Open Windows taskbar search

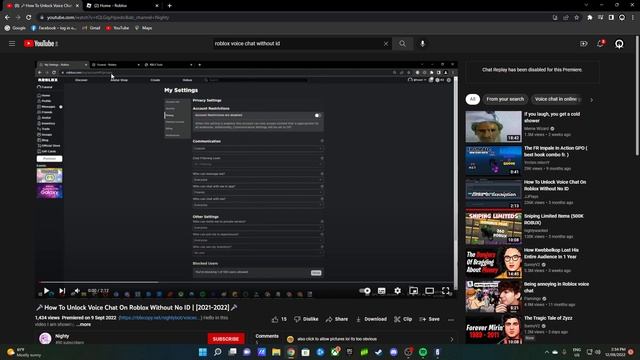point(218,352)
